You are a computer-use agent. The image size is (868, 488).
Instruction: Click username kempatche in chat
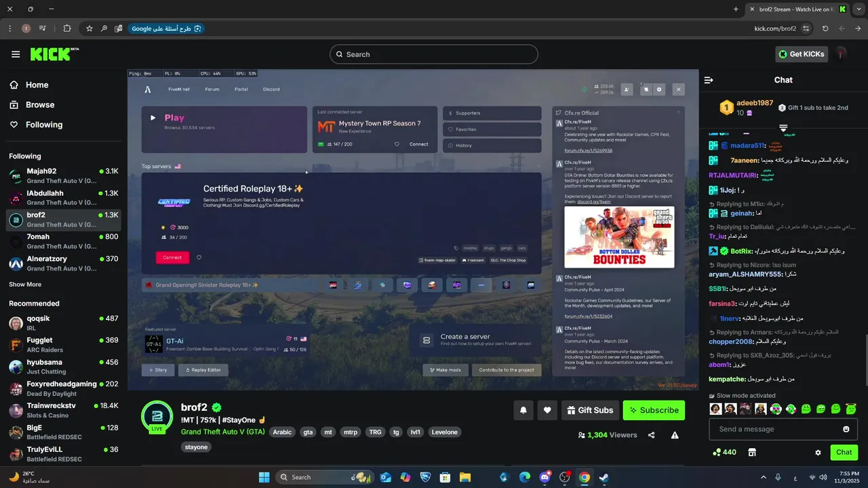pos(728,379)
